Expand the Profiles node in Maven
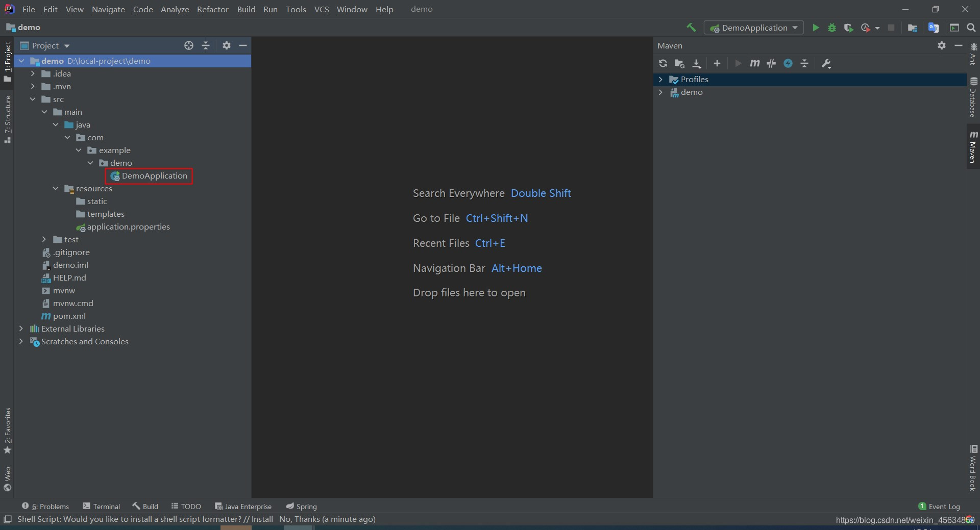Image resolution: width=980 pixels, height=530 pixels. click(x=660, y=79)
